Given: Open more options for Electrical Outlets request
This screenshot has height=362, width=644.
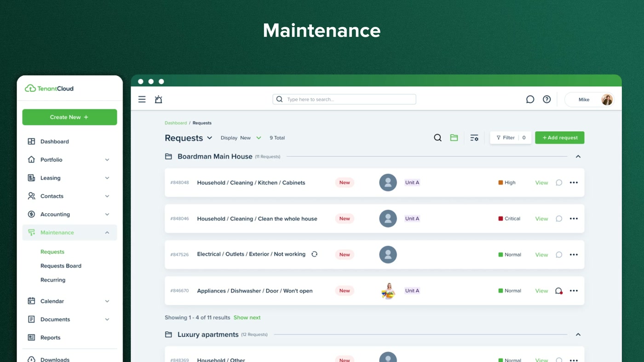Looking at the screenshot, I should 574,255.
